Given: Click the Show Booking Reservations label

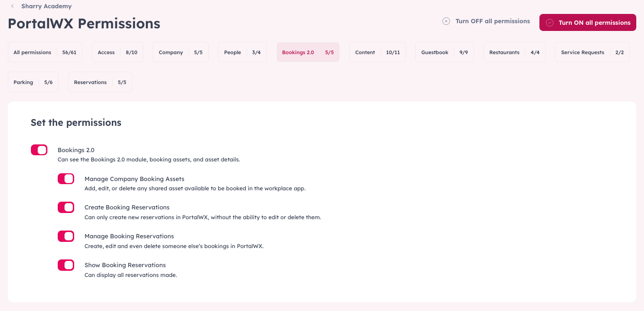Looking at the screenshot, I should tap(125, 265).
